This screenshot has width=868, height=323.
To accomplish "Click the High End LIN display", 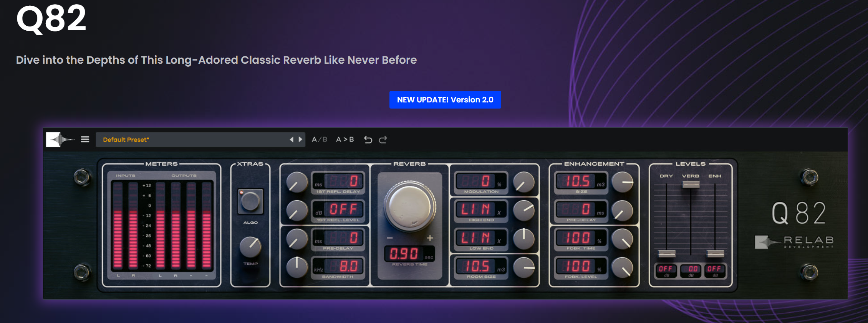I will click(481, 209).
